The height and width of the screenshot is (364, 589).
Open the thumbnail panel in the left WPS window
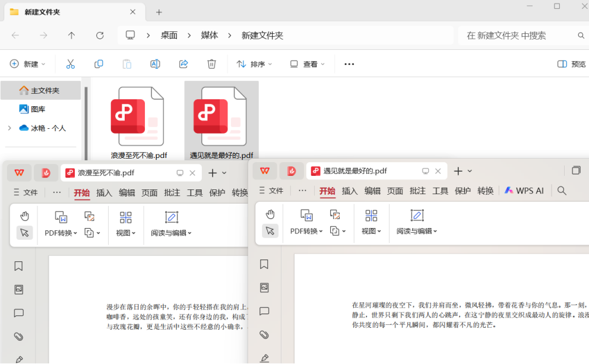point(18,289)
